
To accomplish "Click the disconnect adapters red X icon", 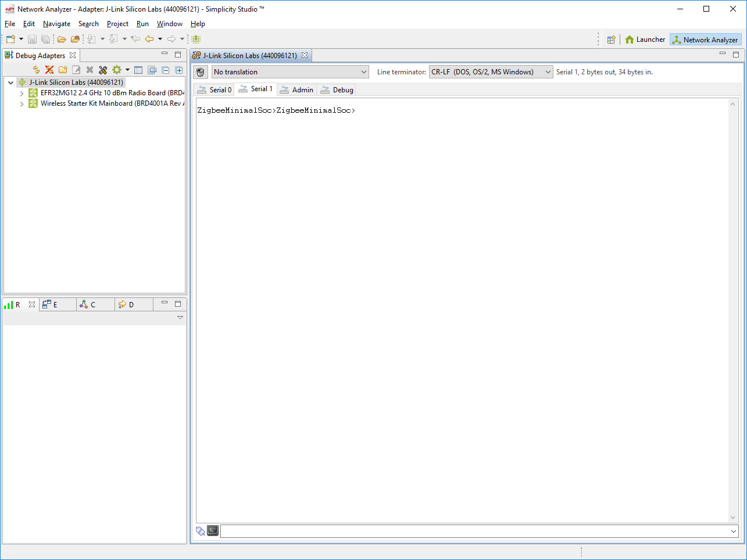I will (49, 70).
